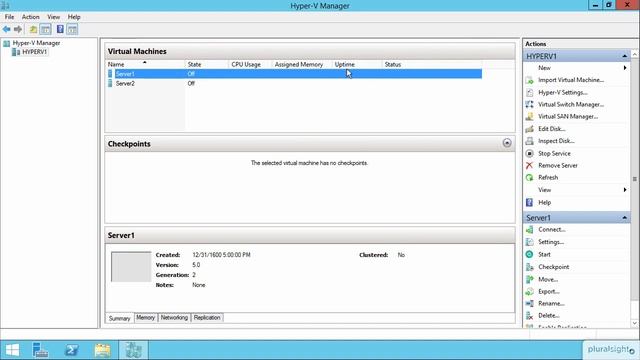This screenshot has height=360, width=640.
Task: Open the File menu
Action: click(x=9, y=17)
